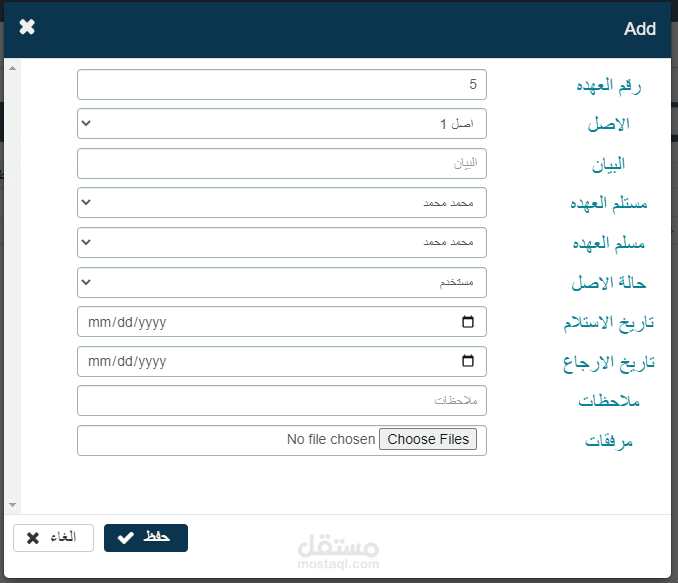This screenshot has width=678, height=583.
Task: Click the رقم العهده field containing 5
Action: [282, 84]
